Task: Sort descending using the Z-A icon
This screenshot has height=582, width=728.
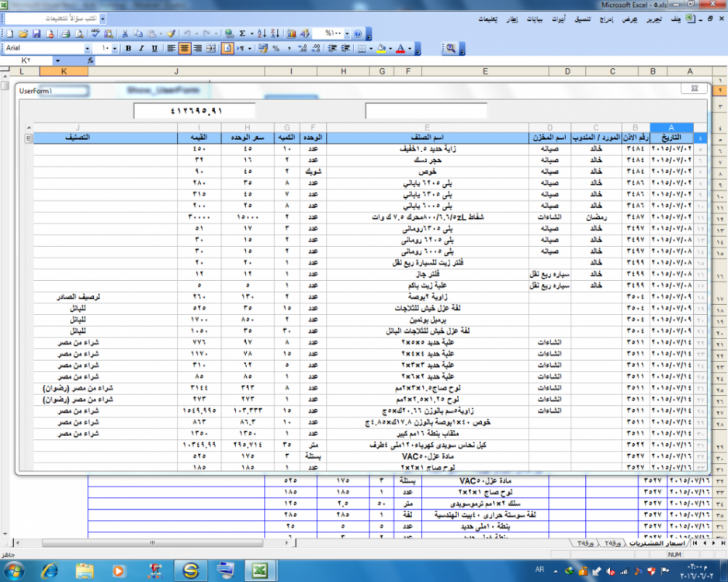Action: [x=276, y=34]
